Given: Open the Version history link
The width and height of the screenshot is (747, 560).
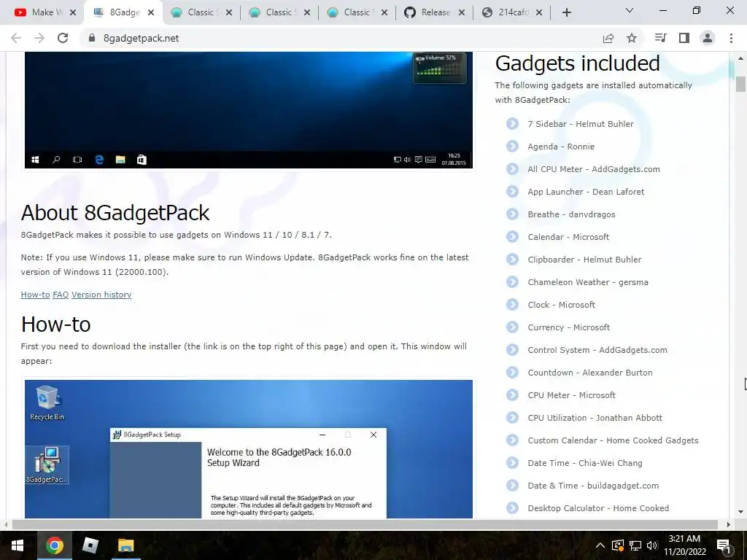Looking at the screenshot, I should pyautogui.click(x=101, y=295).
